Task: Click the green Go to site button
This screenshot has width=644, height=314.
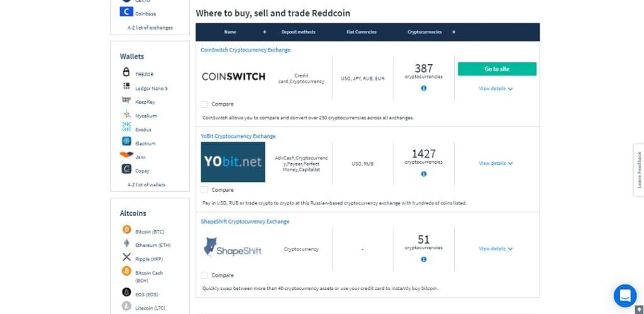Action: (497, 69)
